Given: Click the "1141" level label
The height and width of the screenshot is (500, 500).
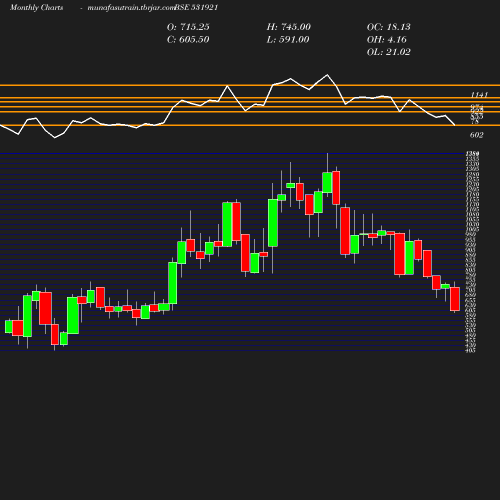Looking at the screenshot, I should [x=479, y=95].
